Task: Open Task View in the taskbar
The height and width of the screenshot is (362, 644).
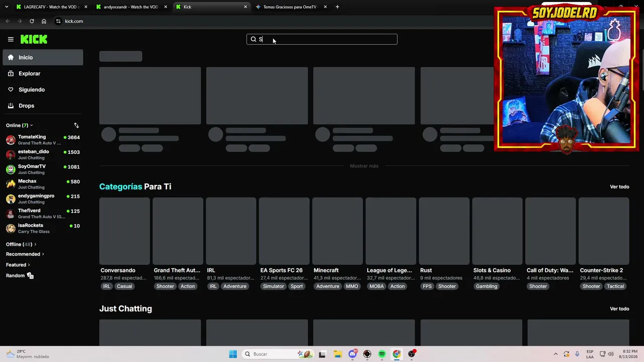Action: [x=322, y=354]
